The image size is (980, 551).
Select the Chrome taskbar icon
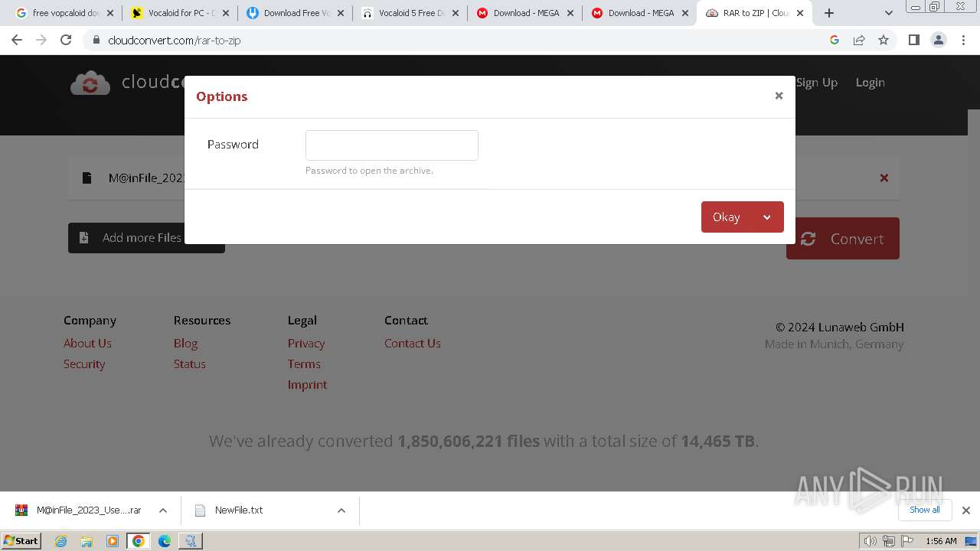coord(138,541)
